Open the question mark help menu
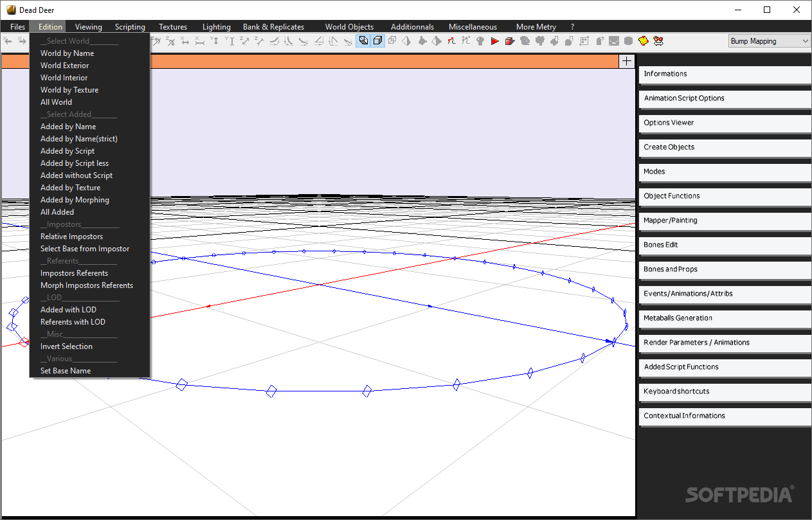Viewport: 812px width, 520px height. pyautogui.click(x=572, y=27)
